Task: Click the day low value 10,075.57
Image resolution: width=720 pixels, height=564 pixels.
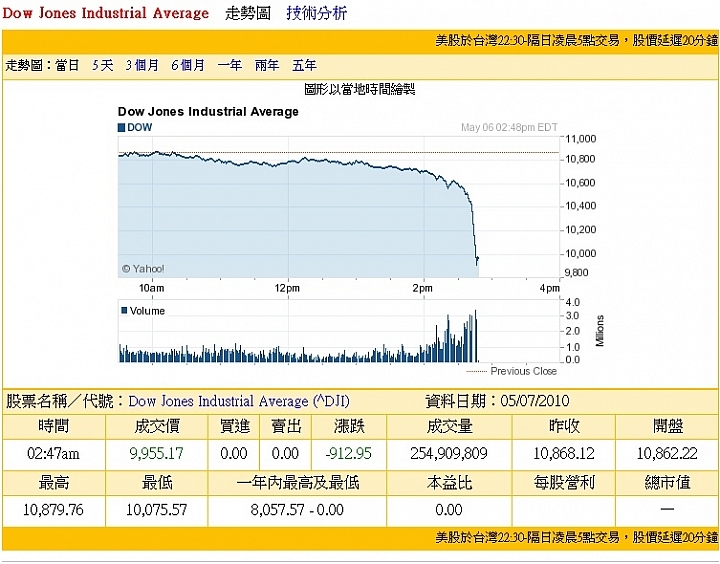Action: 157,510
